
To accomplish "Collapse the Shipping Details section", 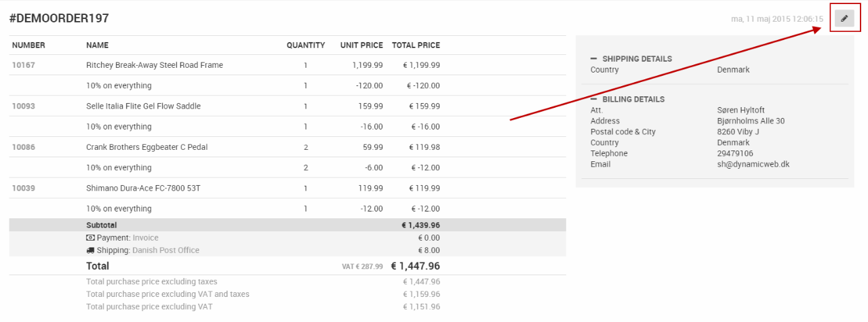I will click(x=594, y=59).
